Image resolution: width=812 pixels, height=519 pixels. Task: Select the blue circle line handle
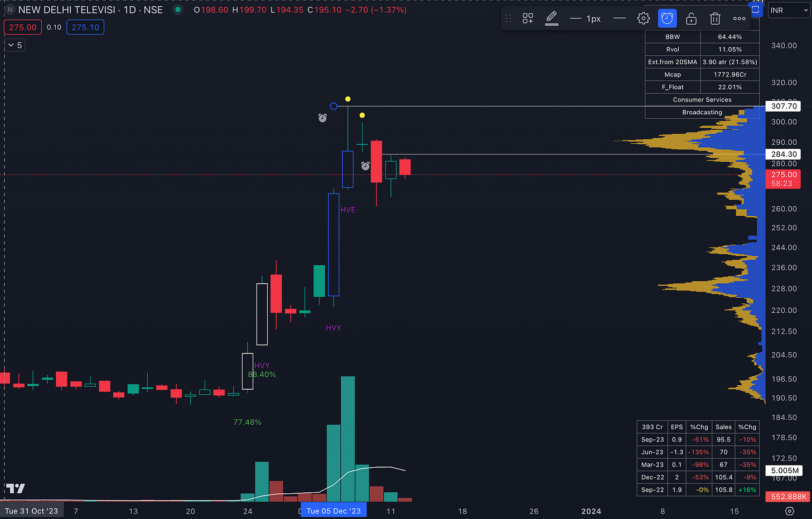[333, 106]
